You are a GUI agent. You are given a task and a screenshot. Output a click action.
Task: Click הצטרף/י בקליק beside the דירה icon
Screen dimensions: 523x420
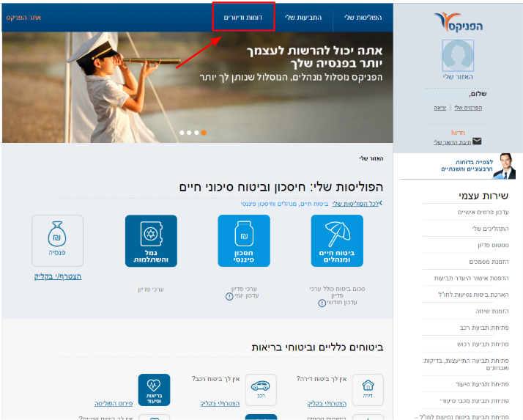327,403
